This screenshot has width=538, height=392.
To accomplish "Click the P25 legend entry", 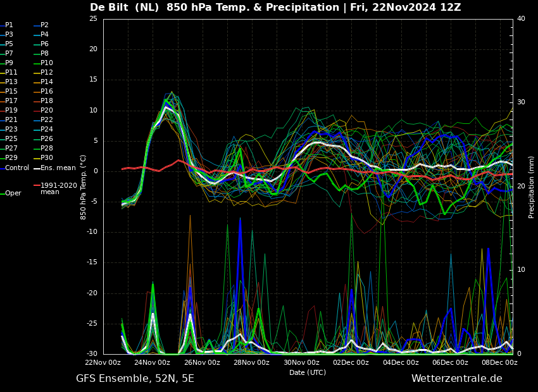I will (9, 138).
